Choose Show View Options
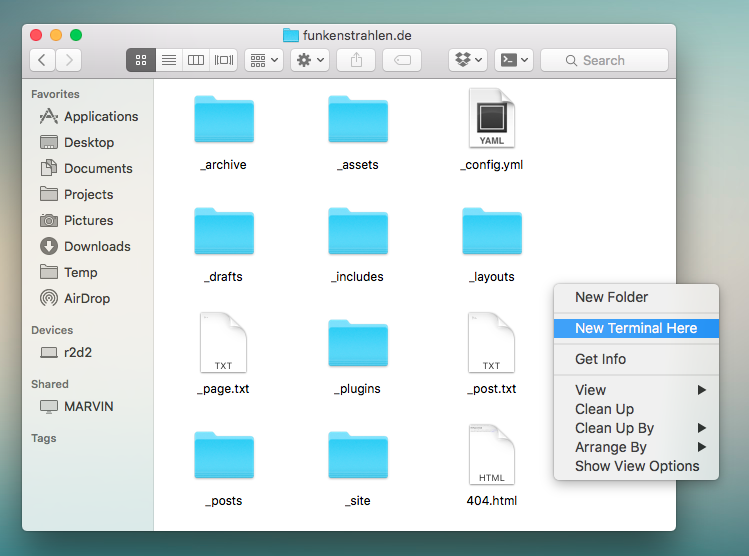 pyautogui.click(x=636, y=466)
